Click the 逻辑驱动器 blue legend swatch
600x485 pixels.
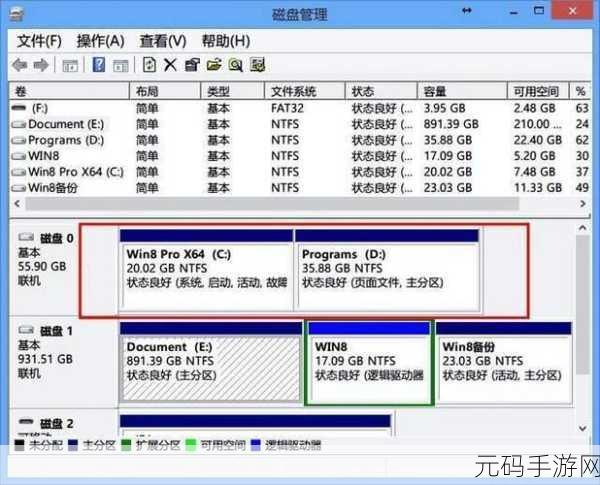pos(256,445)
